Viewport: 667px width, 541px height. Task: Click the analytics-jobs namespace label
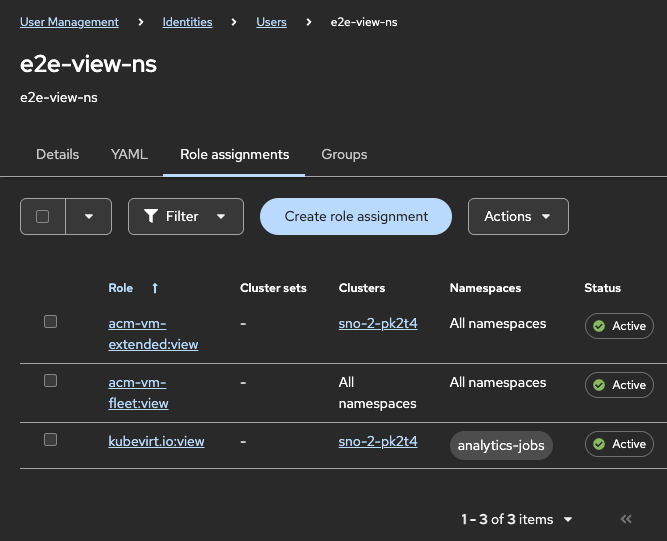tap(501, 445)
